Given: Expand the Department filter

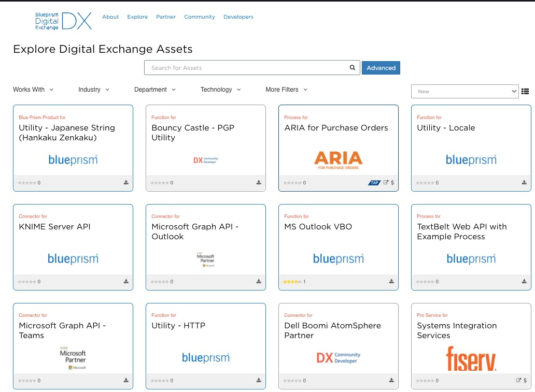Looking at the screenshot, I should click(x=155, y=89).
